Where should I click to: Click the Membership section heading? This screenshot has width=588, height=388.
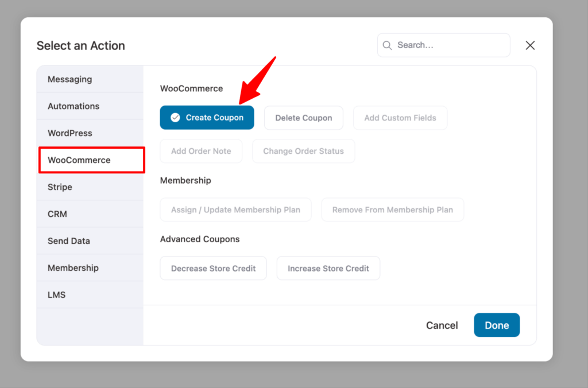[x=185, y=180]
